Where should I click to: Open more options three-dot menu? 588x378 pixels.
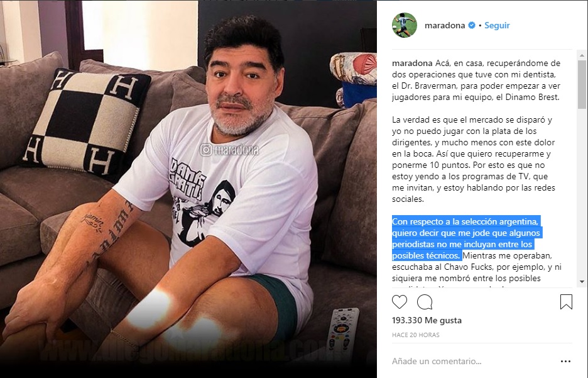pyautogui.click(x=565, y=361)
